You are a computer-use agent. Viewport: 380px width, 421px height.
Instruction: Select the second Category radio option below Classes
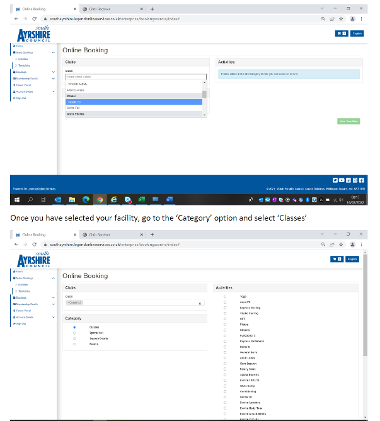(74, 333)
